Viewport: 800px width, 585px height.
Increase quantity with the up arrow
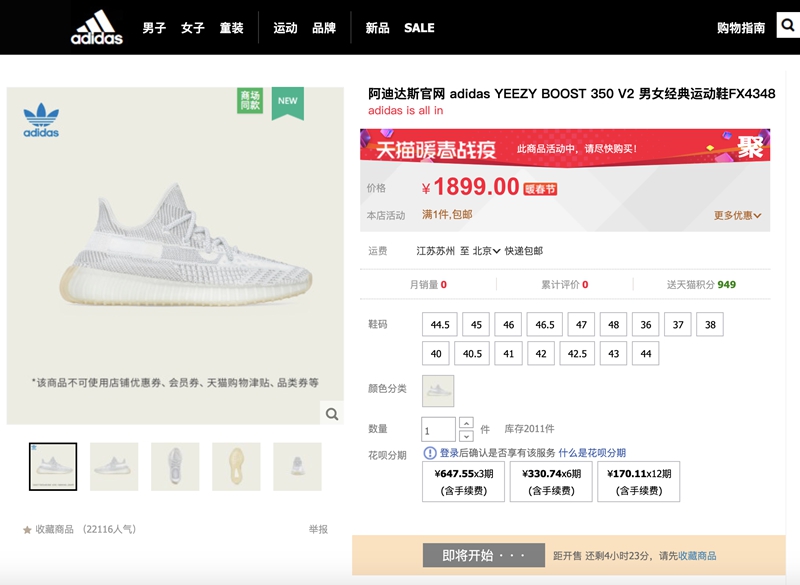[x=466, y=423]
